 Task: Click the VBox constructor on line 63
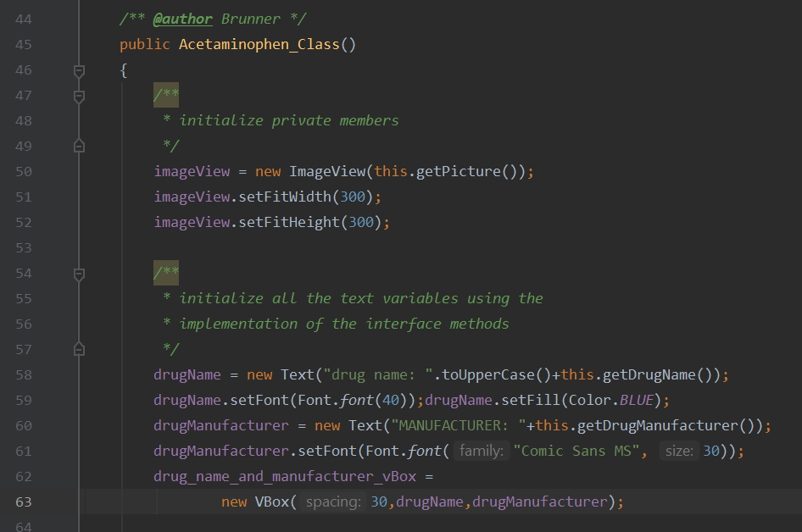coord(272,502)
